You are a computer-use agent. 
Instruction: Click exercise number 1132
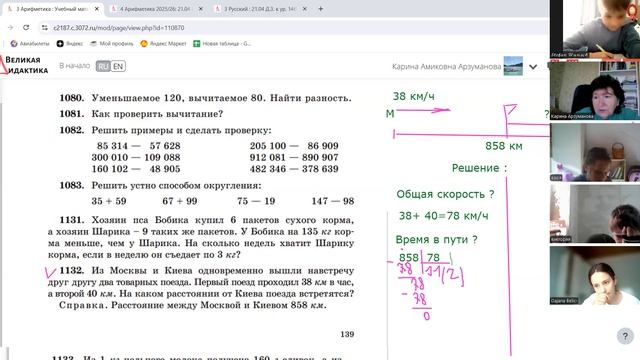(72, 271)
